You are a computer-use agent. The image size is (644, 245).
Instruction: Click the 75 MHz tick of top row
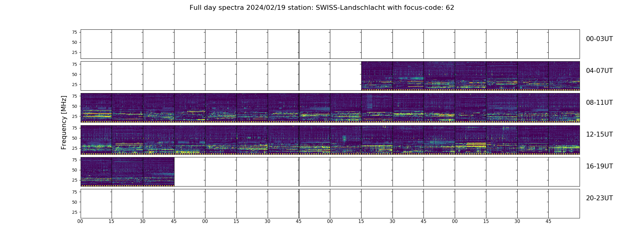(x=75, y=32)
